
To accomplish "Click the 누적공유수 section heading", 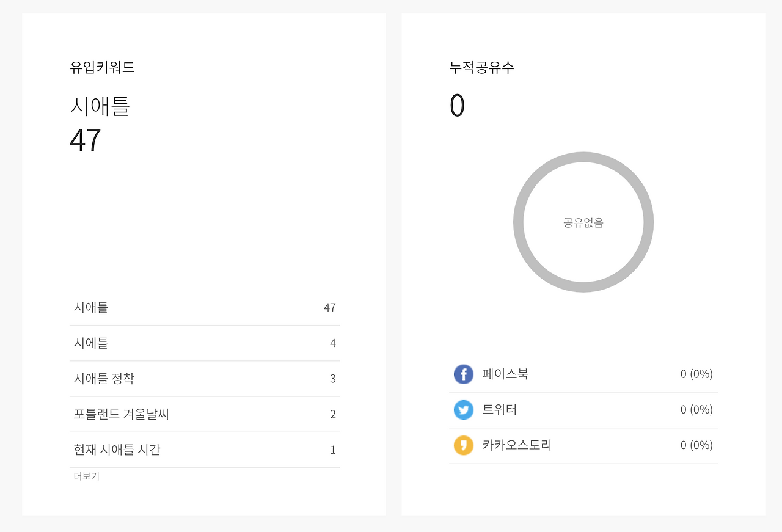I will tap(482, 67).
